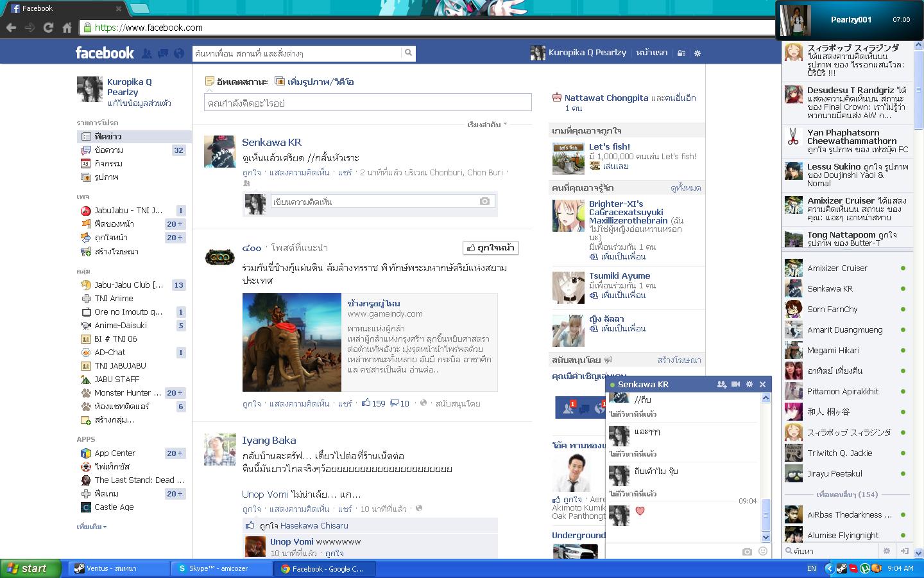Like the Iyang Baka post

click(x=252, y=509)
